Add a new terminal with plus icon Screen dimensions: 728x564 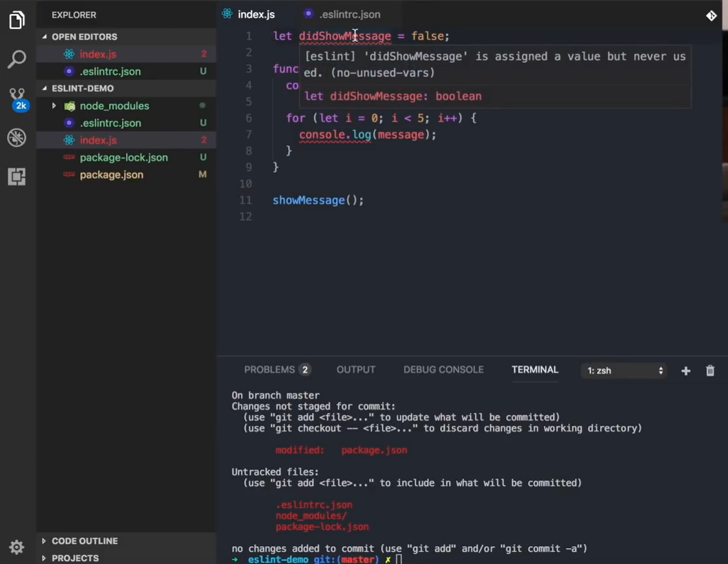point(685,371)
